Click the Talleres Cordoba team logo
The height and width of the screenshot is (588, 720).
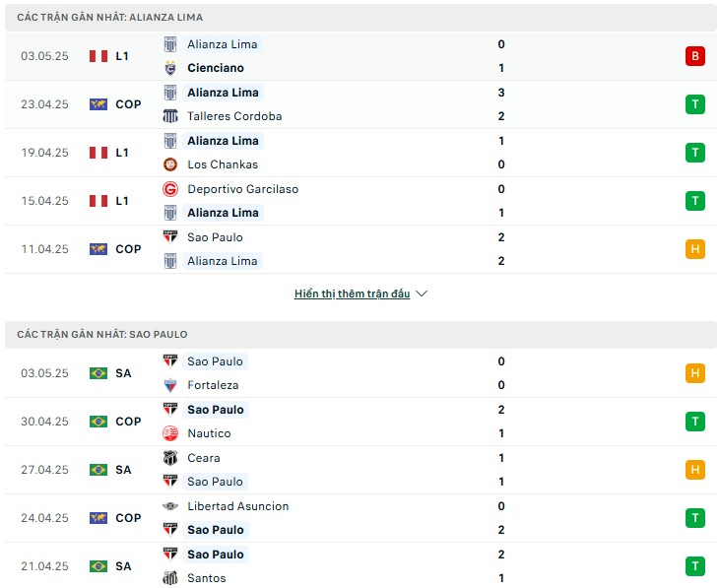(x=170, y=116)
